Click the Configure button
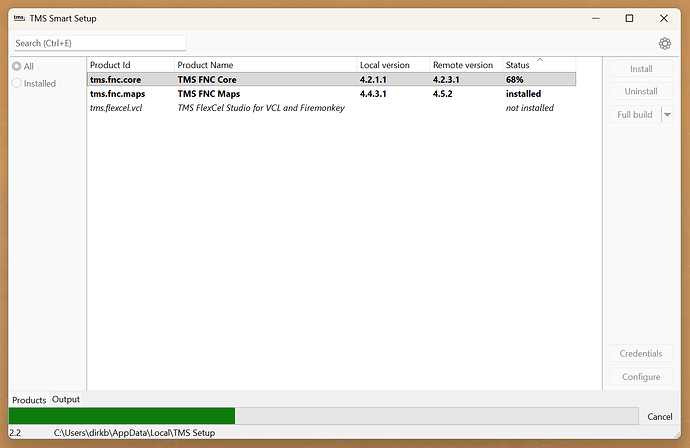690x448 pixels. click(x=641, y=377)
